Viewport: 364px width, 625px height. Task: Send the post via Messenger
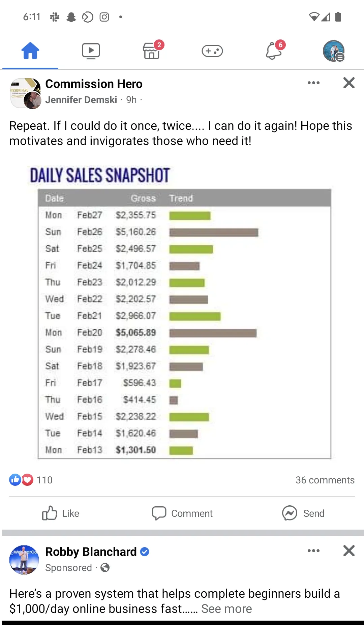tap(303, 513)
